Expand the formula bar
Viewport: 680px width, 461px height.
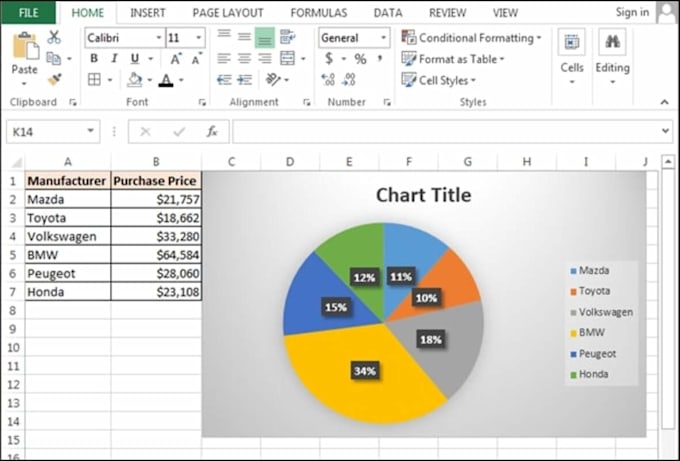pyautogui.click(x=665, y=131)
